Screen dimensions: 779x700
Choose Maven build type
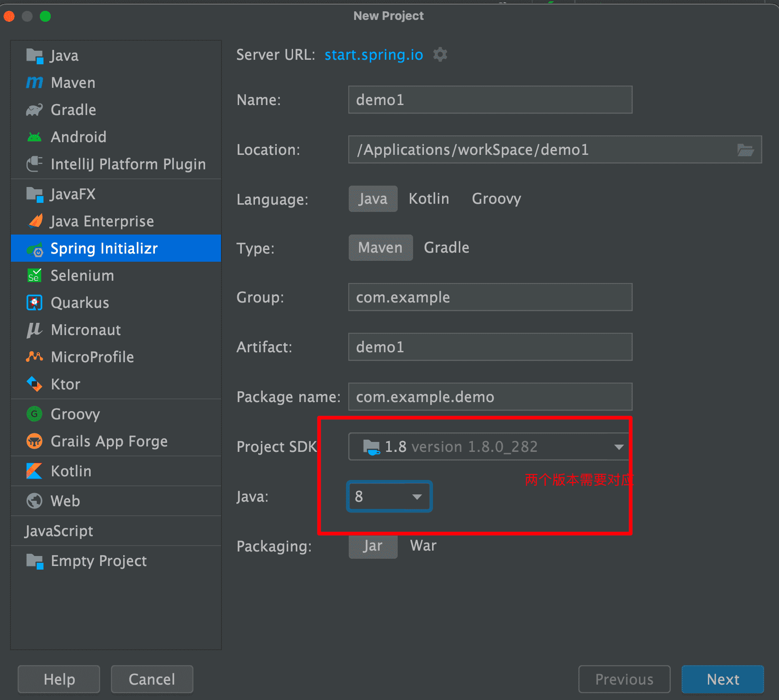click(x=380, y=248)
